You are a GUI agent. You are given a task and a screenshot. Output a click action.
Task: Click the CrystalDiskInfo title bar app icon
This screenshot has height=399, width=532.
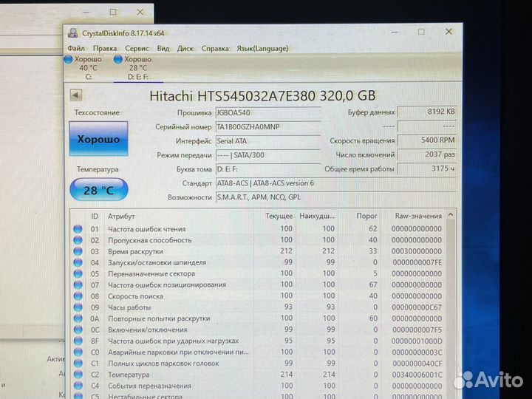tap(72, 33)
